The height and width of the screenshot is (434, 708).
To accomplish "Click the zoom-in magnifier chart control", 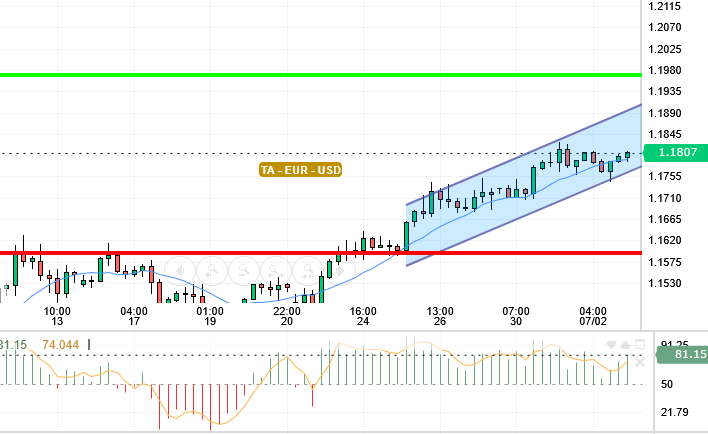I will pyautogui.click(x=212, y=271).
